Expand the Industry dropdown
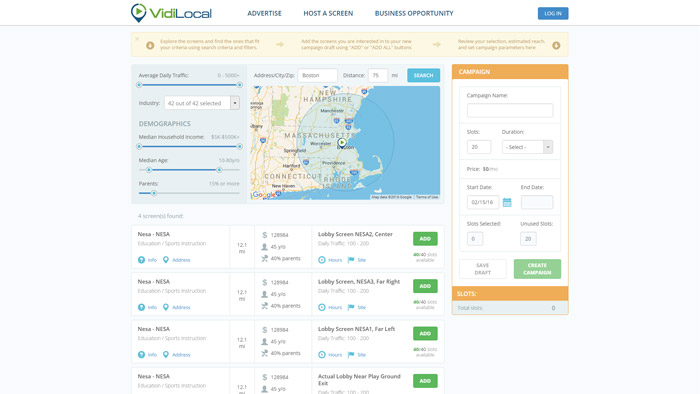Screen dimensions: 700x394 pos(235,103)
